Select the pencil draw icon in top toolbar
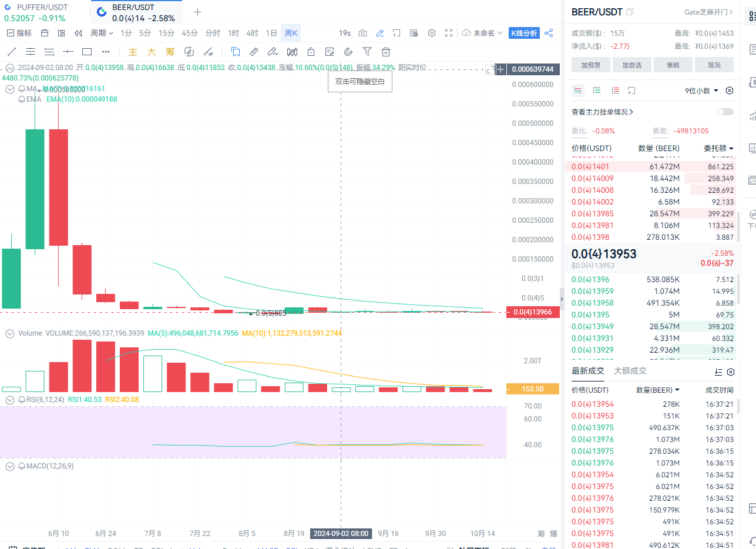756x549 pixels. point(380,33)
